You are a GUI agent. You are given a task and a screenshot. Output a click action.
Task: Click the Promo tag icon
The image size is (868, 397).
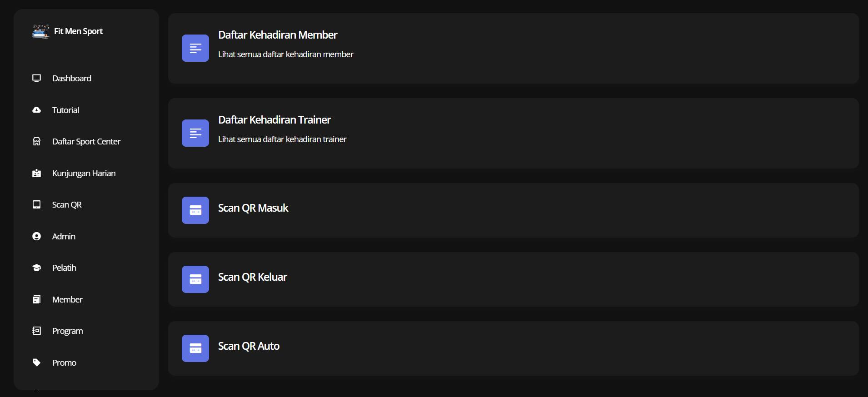[37, 362]
